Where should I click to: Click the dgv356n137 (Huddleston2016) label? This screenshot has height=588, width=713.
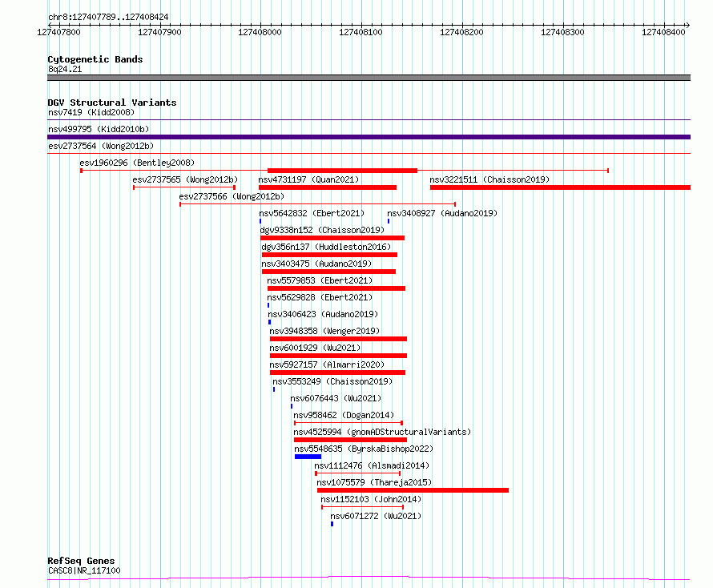coord(326,247)
